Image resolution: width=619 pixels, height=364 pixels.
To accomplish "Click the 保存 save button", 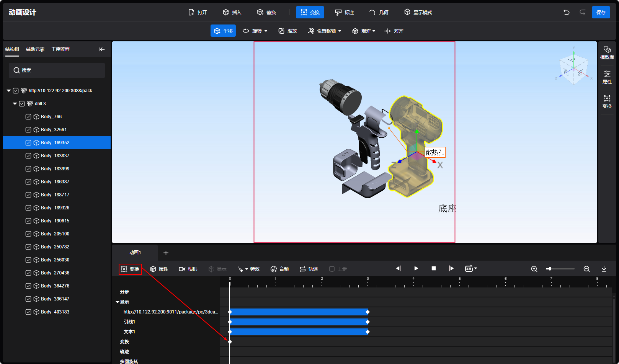I will click(x=601, y=12).
